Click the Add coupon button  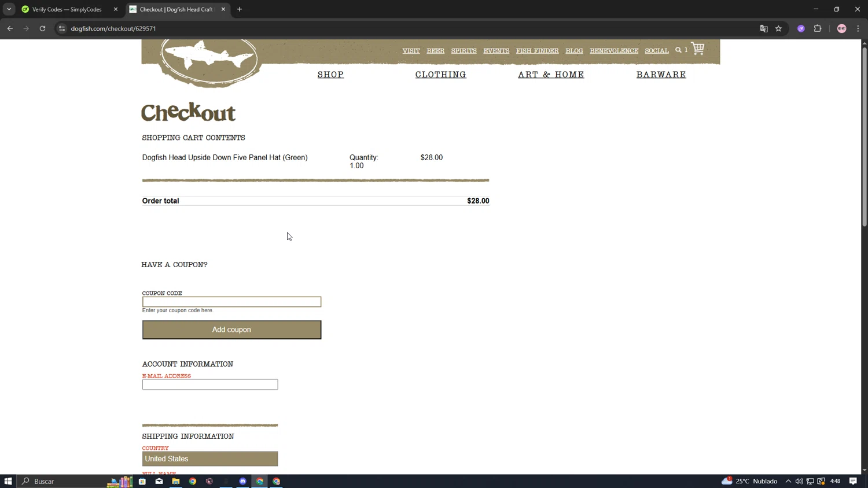point(231,330)
